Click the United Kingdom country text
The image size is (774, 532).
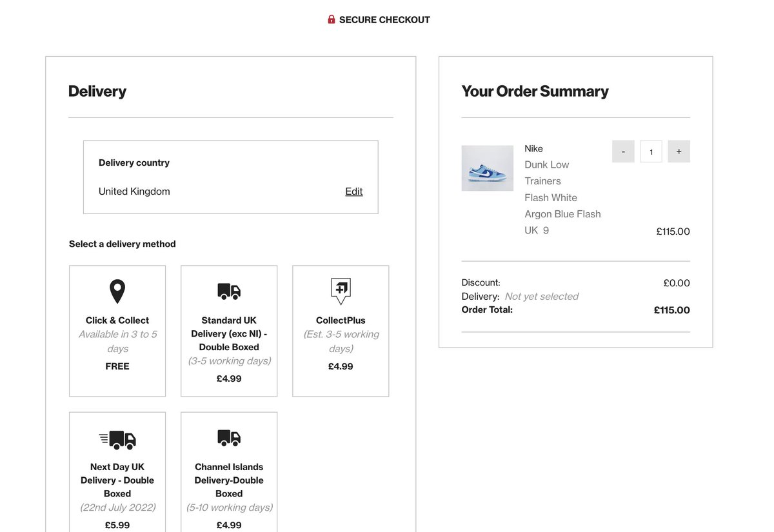(134, 192)
